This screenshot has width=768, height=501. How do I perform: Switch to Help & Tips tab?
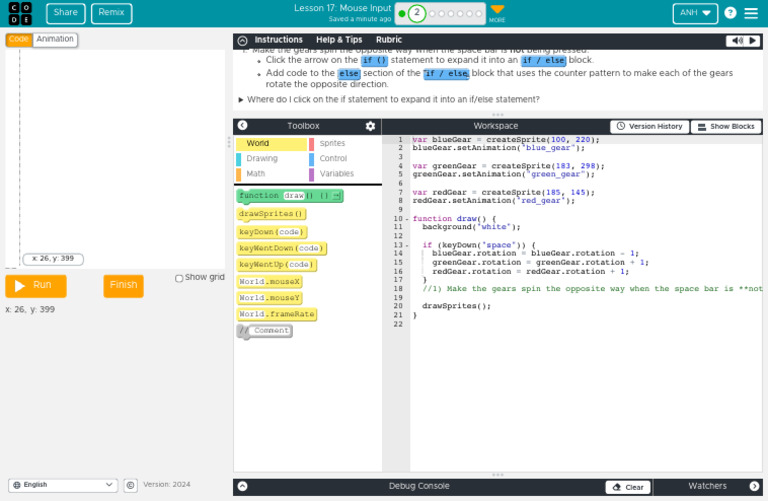pyautogui.click(x=339, y=40)
